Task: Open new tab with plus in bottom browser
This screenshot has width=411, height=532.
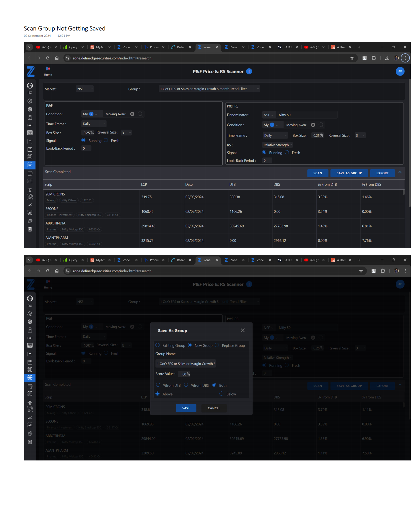Action: (x=359, y=260)
